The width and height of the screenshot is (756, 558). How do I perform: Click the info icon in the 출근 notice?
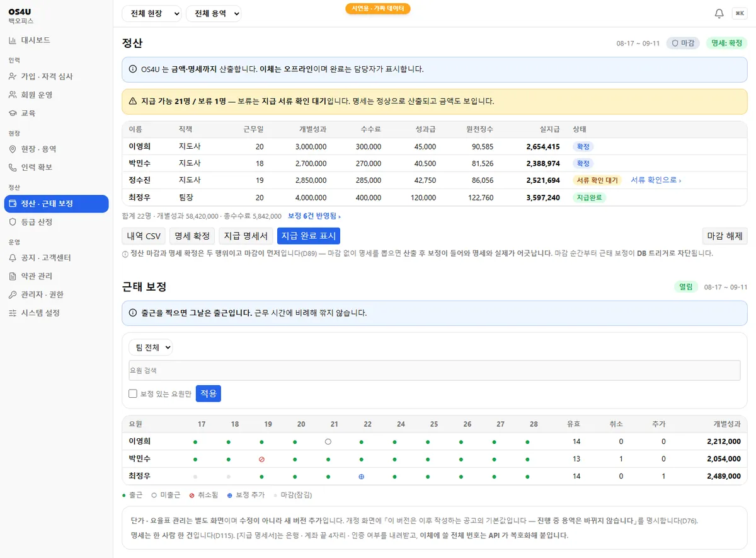(133, 313)
